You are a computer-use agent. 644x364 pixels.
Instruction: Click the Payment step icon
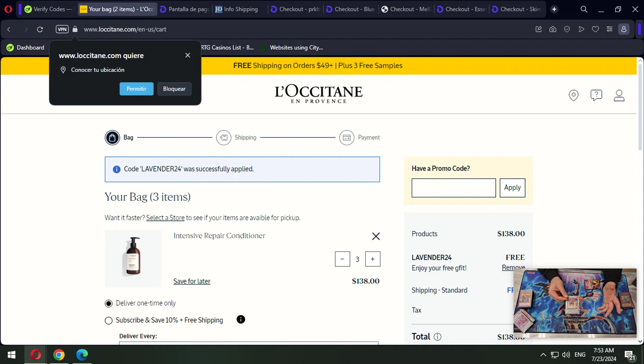(x=347, y=138)
